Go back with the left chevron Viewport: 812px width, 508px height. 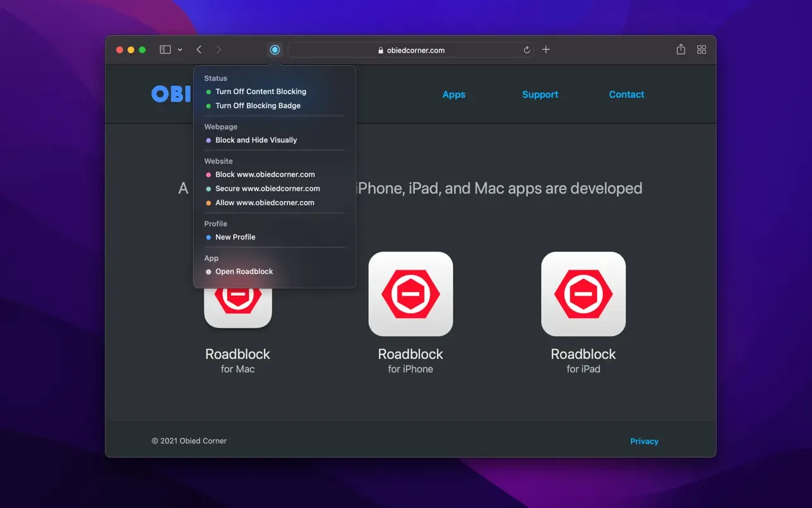(x=199, y=50)
